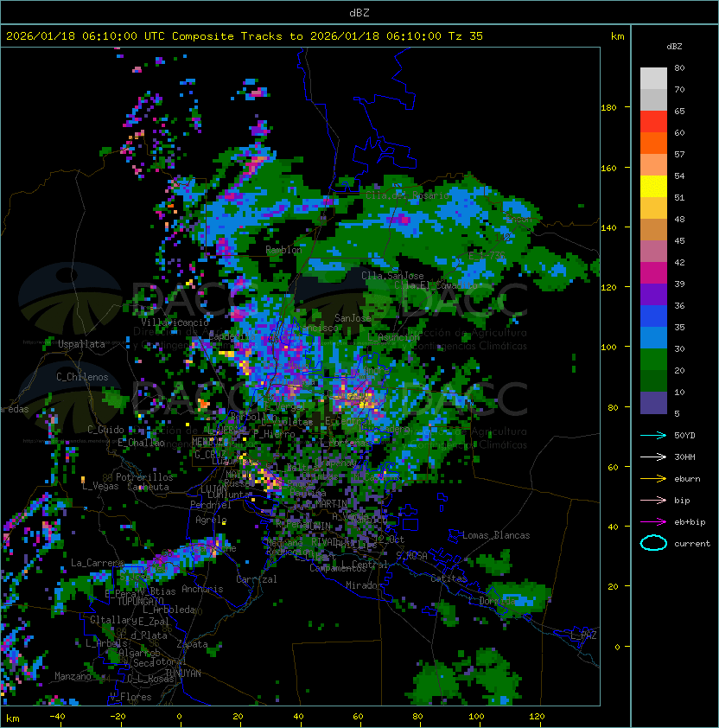Click the -20 km tick on bottom axis

point(118,717)
